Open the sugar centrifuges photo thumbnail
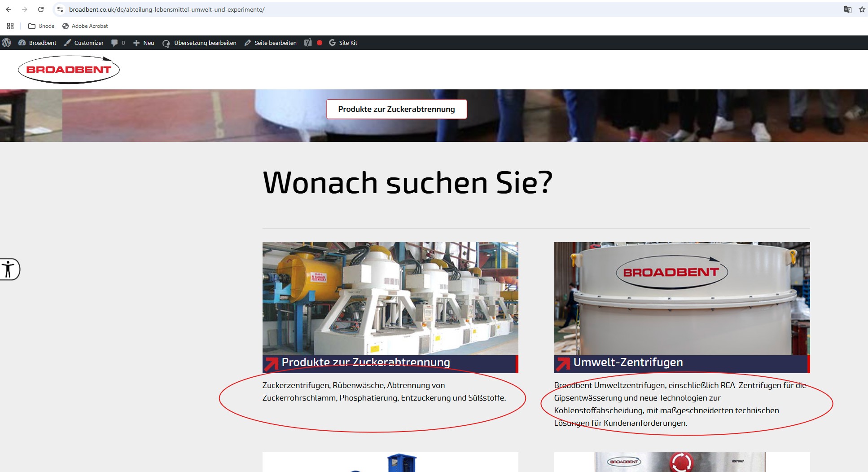The height and width of the screenshot is (472, 868). 390,299
